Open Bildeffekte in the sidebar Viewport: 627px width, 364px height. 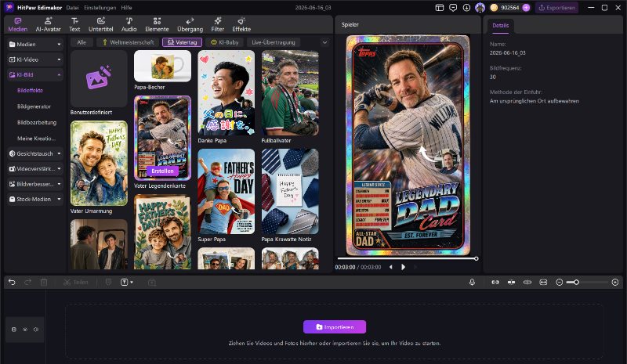(31, 91)
